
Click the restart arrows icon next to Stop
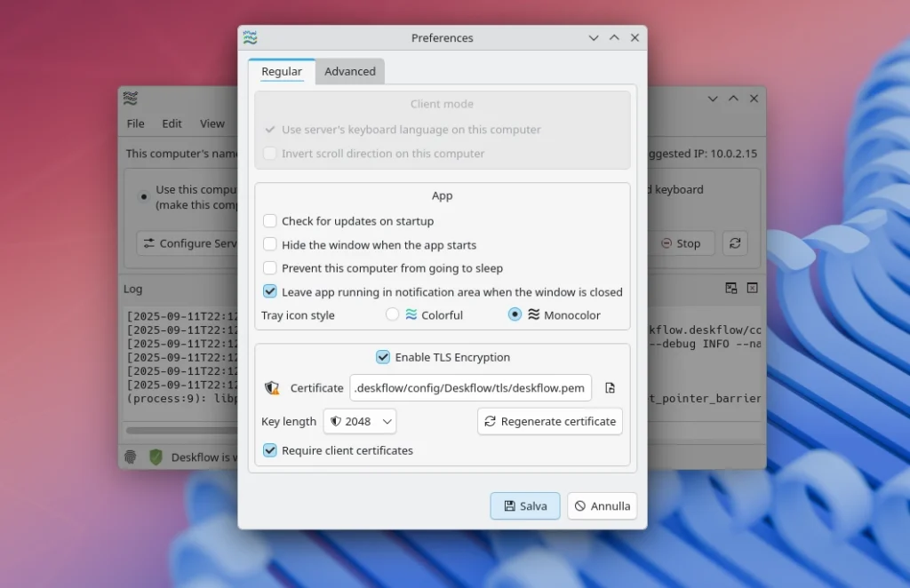pyautogui.click(x=734, y=243)
